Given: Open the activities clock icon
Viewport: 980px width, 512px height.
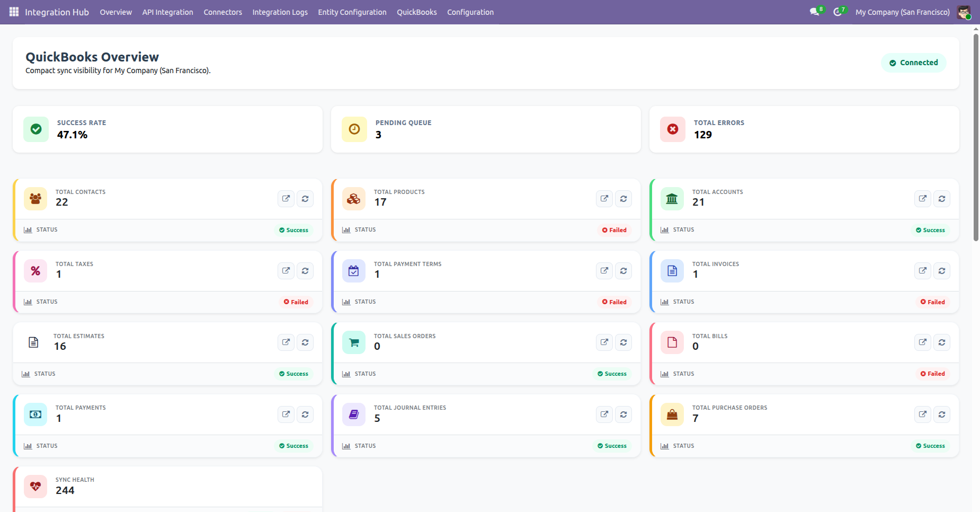Looking at the screenshot, I should pyautogui.click(x=837, y=12).
